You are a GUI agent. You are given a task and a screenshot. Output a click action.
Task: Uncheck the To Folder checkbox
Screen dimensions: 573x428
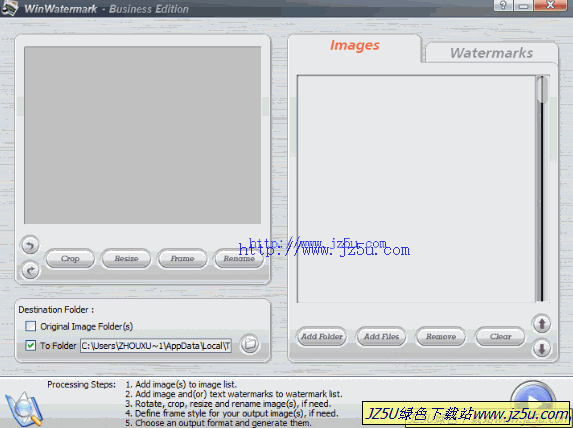(31, 345)
